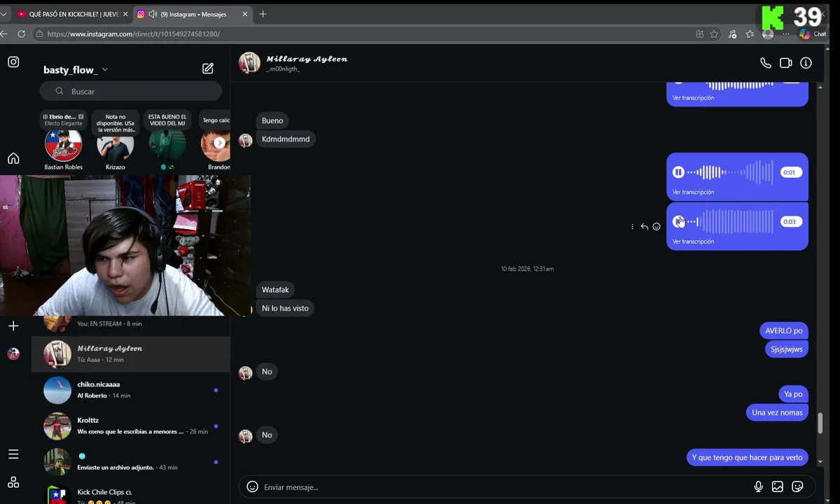
Task: Record voice clip with microphone icon
Action: (758, 486)
